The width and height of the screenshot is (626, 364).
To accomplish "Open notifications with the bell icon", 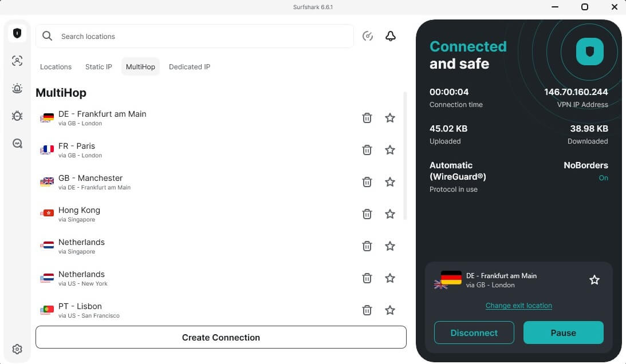I will click(x=391, y=35).
